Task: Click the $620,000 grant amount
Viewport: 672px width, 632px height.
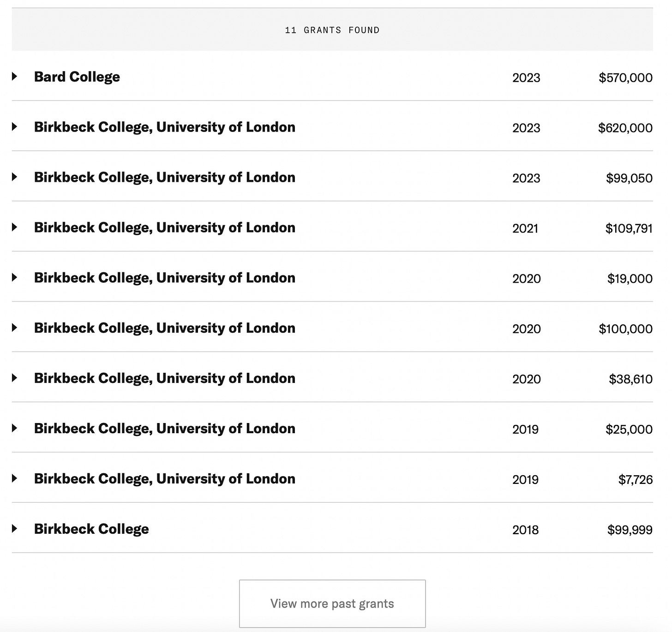Action: click(x=625, y=128)
